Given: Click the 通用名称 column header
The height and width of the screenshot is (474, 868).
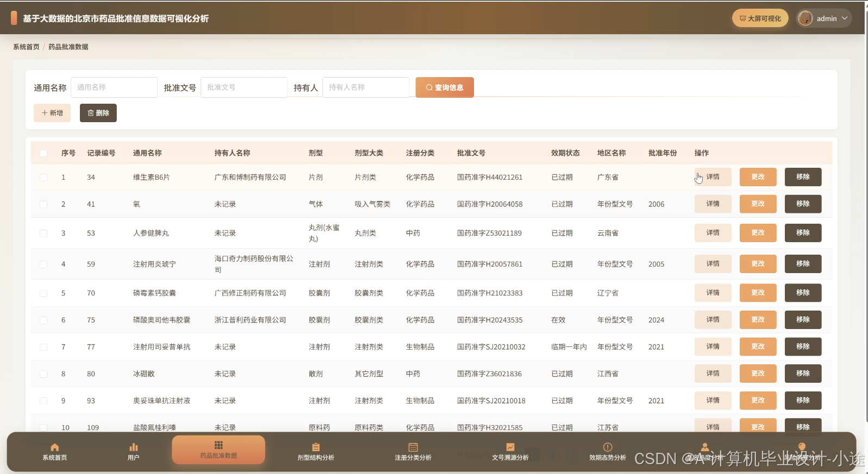Looking at the screenshot, I should 147,153.
